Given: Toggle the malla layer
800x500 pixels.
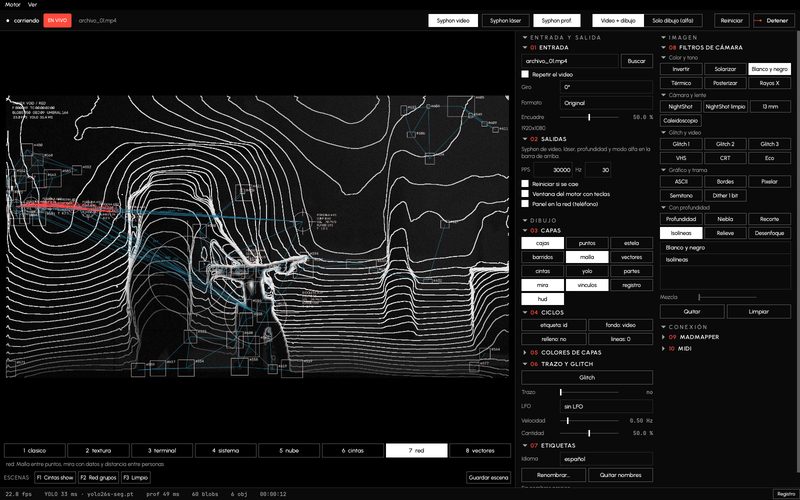Looking at the screenshot, I should point(587,257).
